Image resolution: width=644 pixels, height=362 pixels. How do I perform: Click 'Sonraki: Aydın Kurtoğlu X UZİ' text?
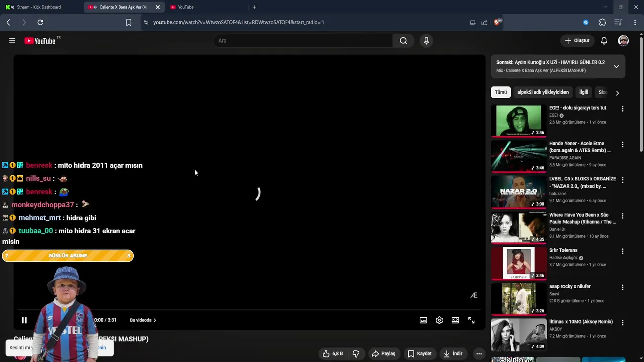550,62
